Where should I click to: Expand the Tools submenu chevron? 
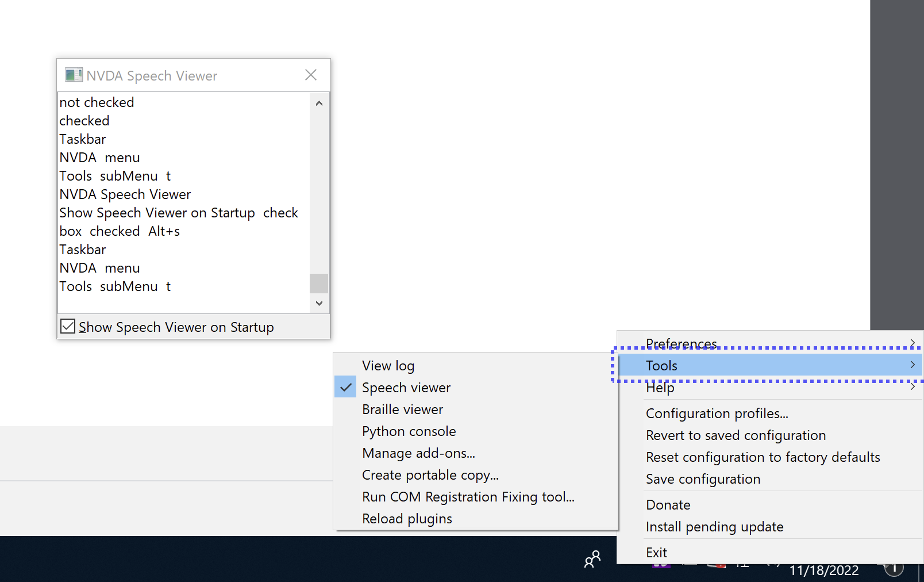(913, 365)
